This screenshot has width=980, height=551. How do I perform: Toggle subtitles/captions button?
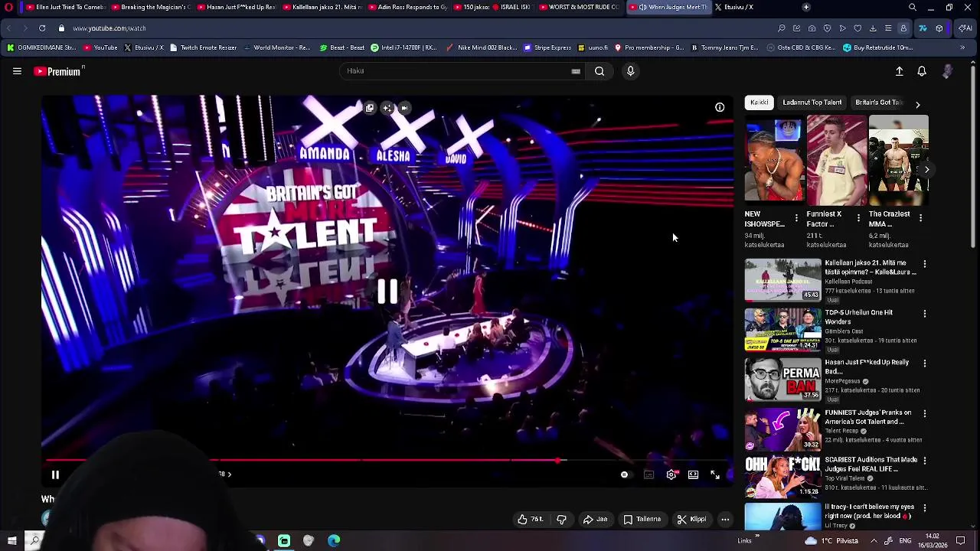648,474
